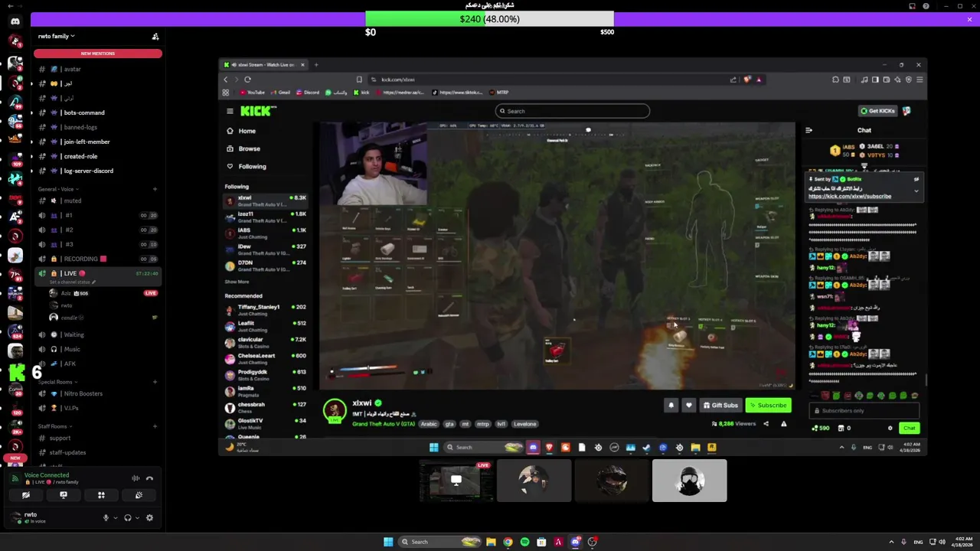Click Kick search field
This screenshot has height=551, width=980.
click(x=572, y=111)
